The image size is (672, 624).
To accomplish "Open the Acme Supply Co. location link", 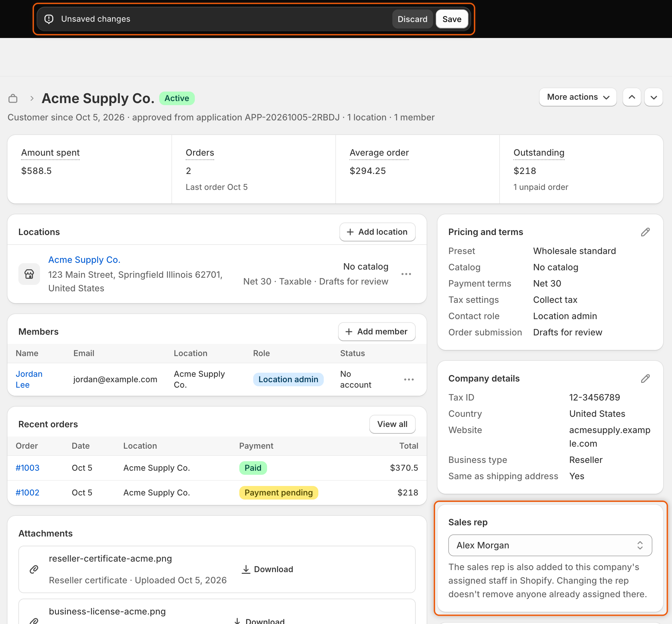I will [x=85, y=260].
